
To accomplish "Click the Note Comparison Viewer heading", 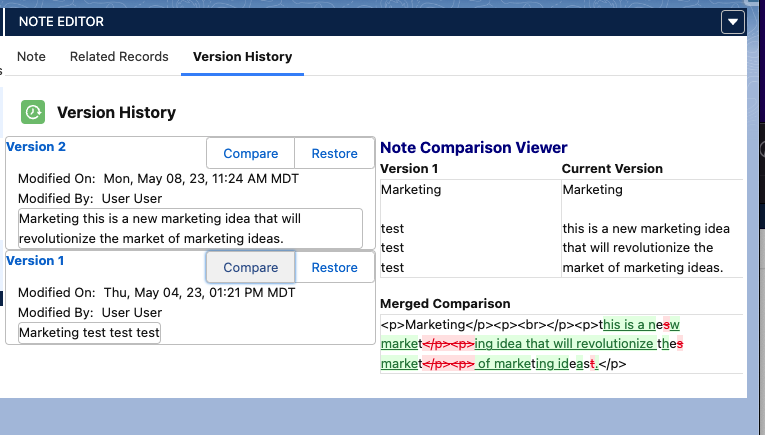I will pyautogui.click(x=473, y=148).
